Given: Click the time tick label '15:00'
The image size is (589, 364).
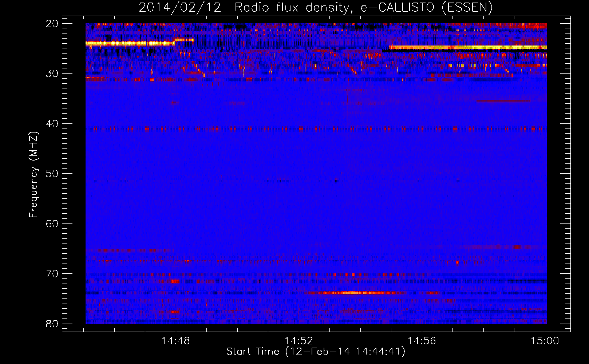Looking at the screenshot, I should click(x=545, y=341).
